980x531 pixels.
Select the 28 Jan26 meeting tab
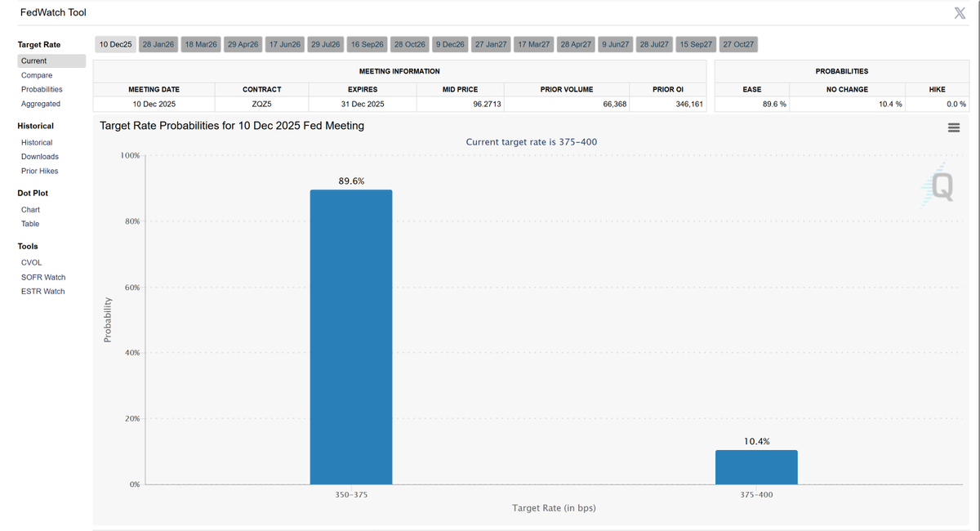tap(158, 44)
